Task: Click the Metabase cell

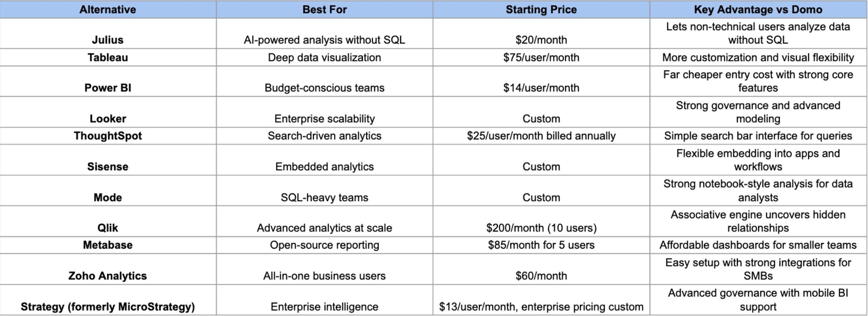Action: pyautogui.click(x=108, y=245)
